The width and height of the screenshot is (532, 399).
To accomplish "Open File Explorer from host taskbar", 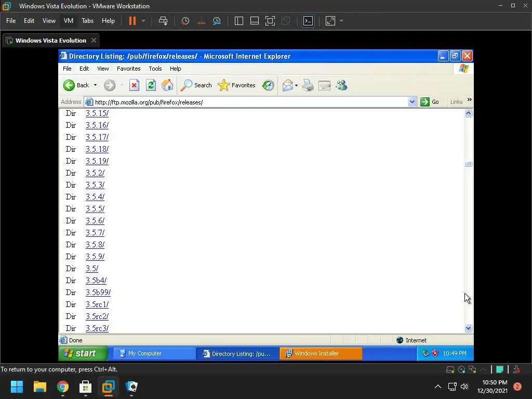I will (39, 387).
